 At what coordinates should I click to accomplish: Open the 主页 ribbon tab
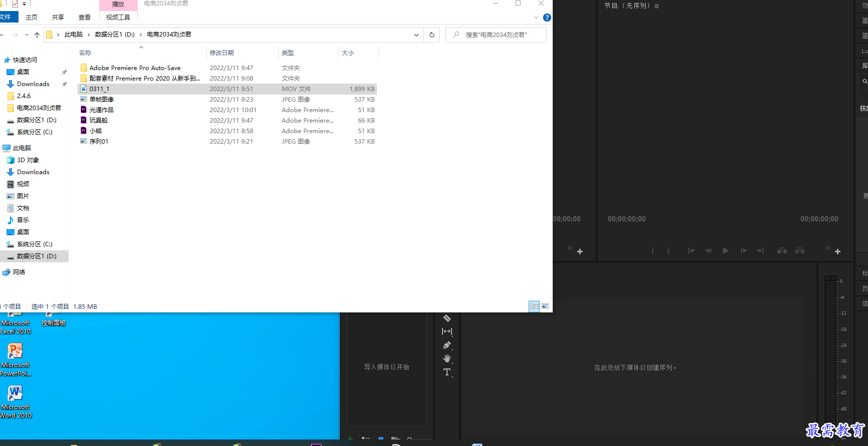tap(32, 18)
